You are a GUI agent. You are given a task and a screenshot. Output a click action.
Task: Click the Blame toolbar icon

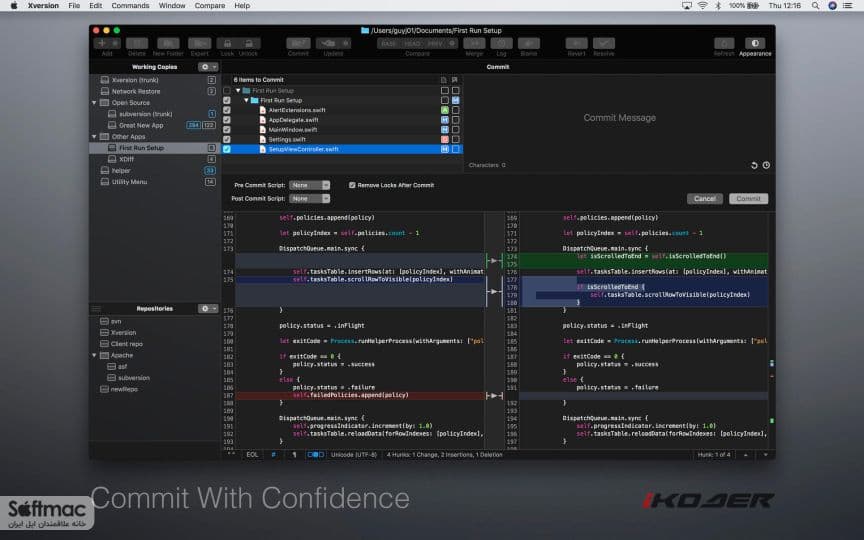[x=528, y=44]
